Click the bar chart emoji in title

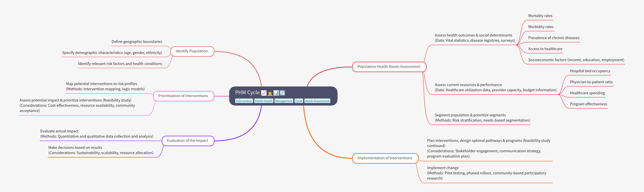276,93
